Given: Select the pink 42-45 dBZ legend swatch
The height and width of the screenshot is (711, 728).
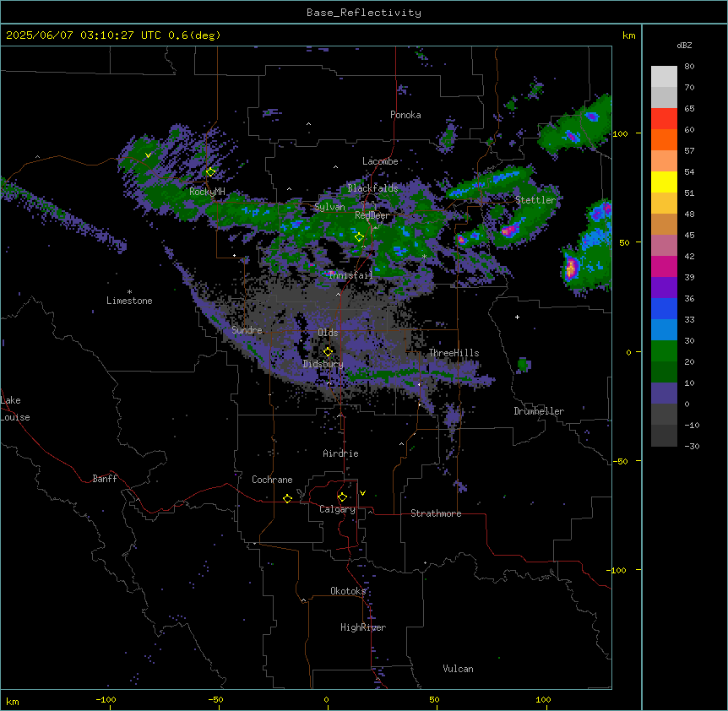Looking at the screenshot, I should 664,246.
